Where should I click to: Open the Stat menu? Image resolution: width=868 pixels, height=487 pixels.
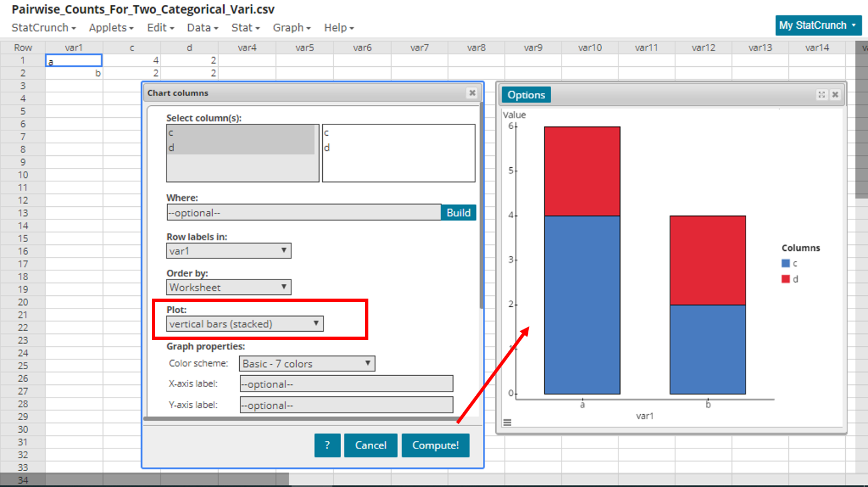[245, 28]
